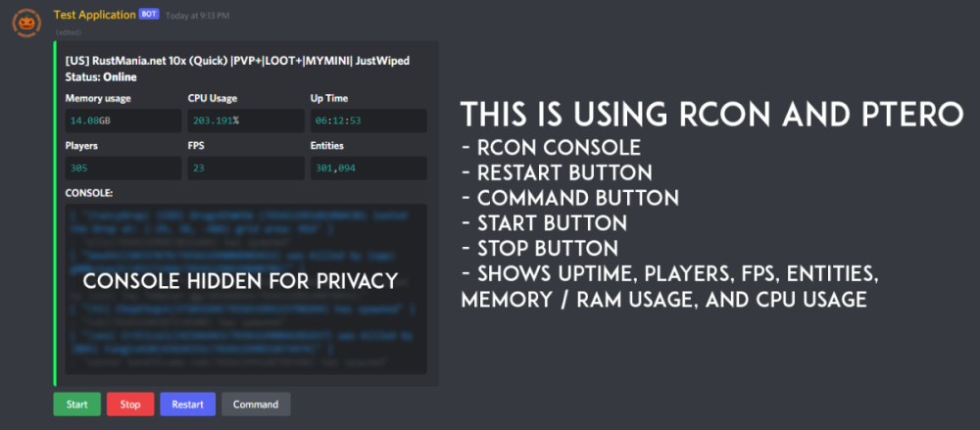Open the grey Command button
The height and width of the screenshot is (430, 980).
point(256,405)
